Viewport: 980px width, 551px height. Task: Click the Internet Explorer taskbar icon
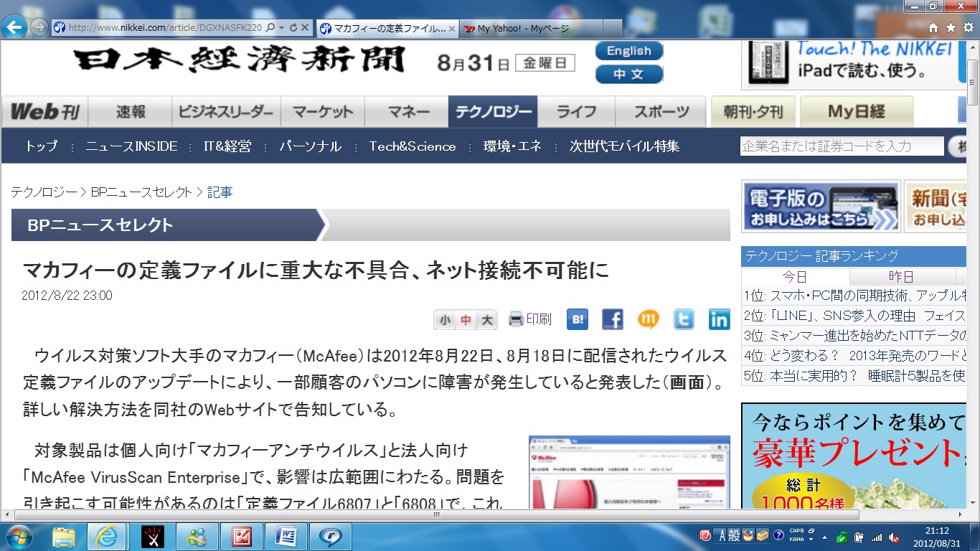(107, 537)
